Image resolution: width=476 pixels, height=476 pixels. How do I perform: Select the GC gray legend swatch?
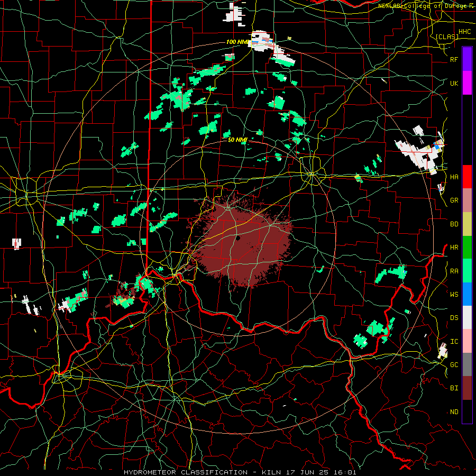coord(467,364)
